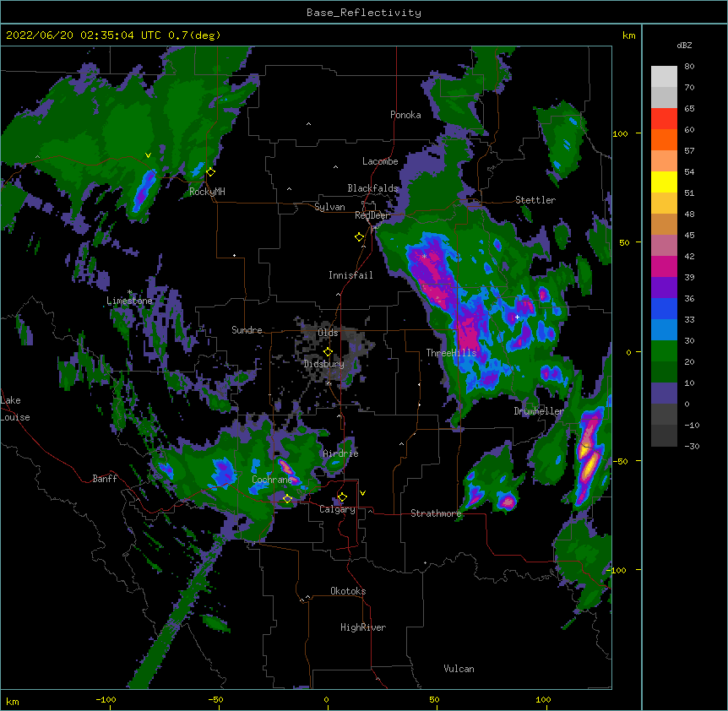Image resolution: width=728 pixels, height=711 pixels.
Task: Pick the top light gray swatch in legend
Action: [x=664, y=77]
